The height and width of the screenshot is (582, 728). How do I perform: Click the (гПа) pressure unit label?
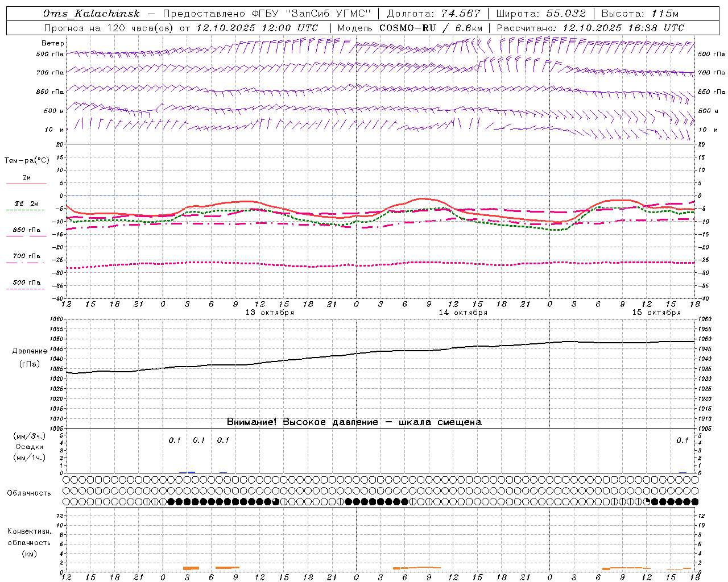pos(30,364)
